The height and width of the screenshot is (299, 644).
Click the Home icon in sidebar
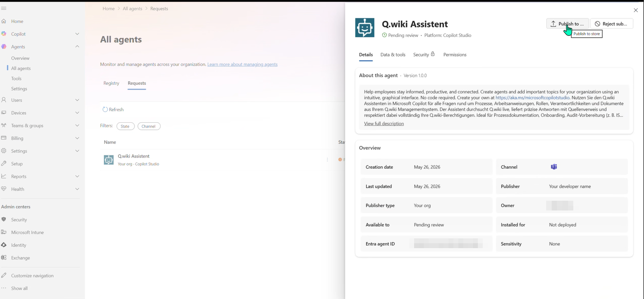pos(4,21)
